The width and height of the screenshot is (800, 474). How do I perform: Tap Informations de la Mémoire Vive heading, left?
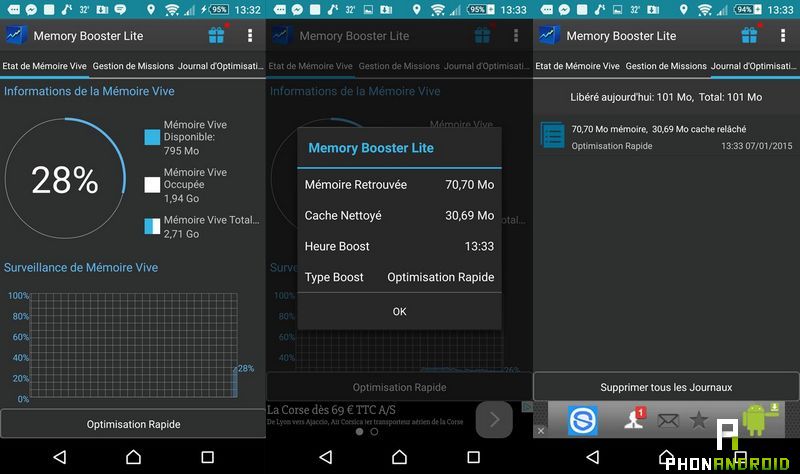coord(89,91)
